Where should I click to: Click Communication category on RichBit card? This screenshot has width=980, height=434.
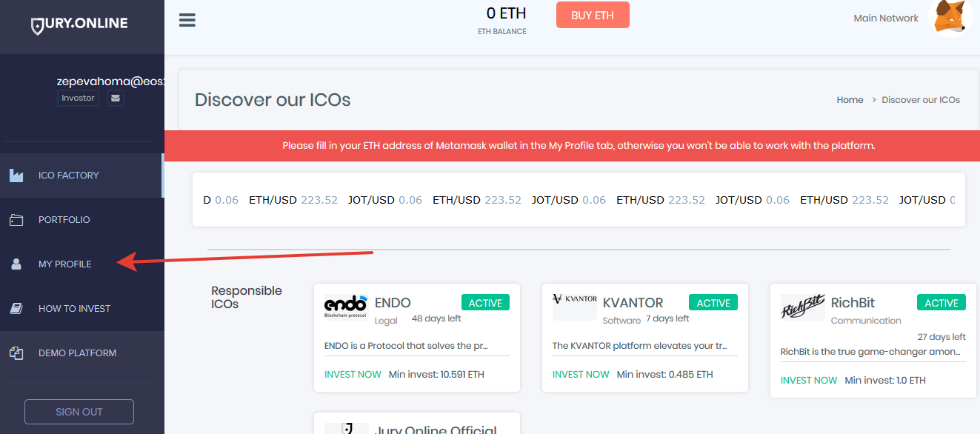point(866,321)
